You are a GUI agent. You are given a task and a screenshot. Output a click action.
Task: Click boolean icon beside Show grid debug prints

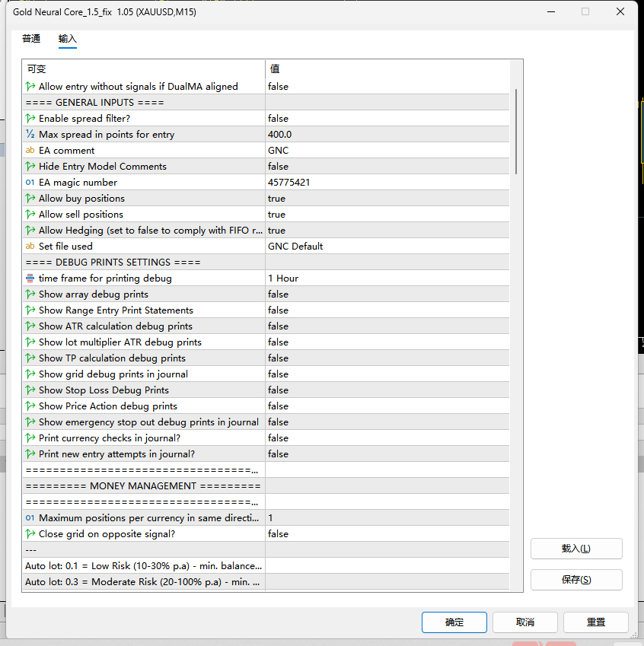pos(30,374)
